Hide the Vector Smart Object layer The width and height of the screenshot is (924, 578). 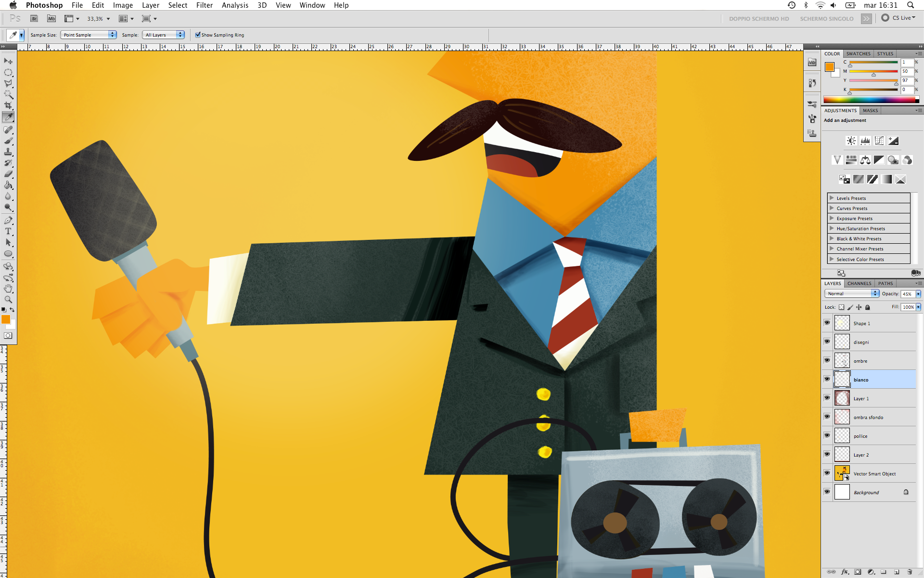click(827, 473)
